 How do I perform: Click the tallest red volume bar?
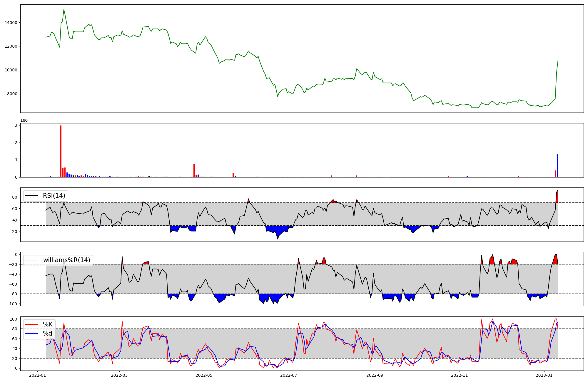[61, 151]
